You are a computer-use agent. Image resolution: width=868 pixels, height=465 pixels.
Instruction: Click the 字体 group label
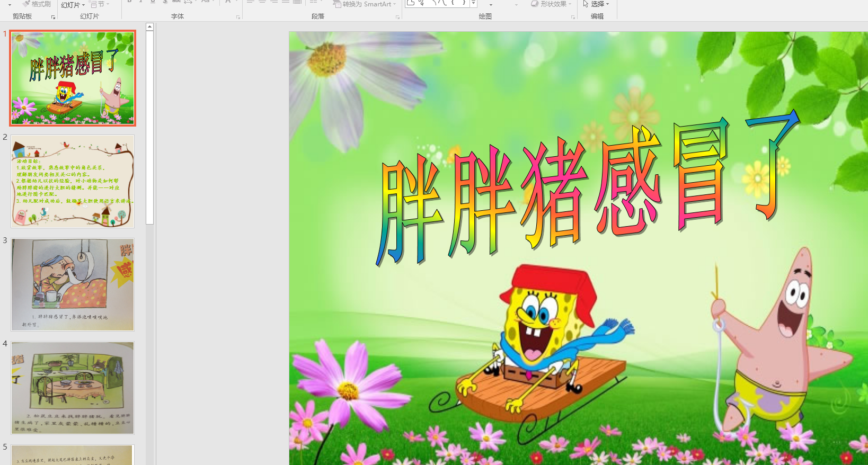coord(178,16)
